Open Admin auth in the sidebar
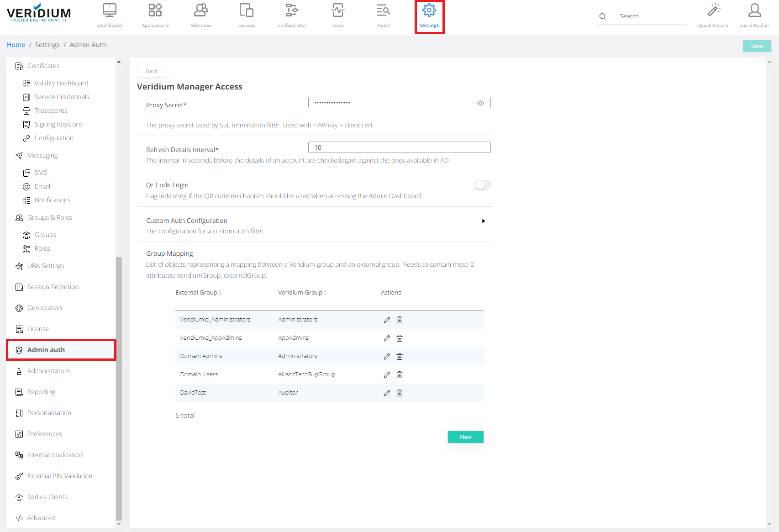 [46, 349]
